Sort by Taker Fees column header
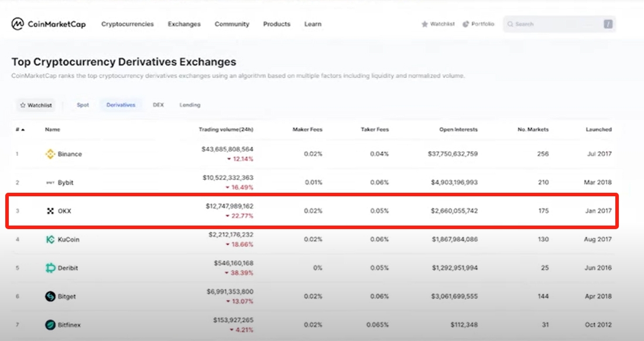Image resolution: width=644 pixels, height=341 pixels. pyautogui.click(x=375, y=129)
